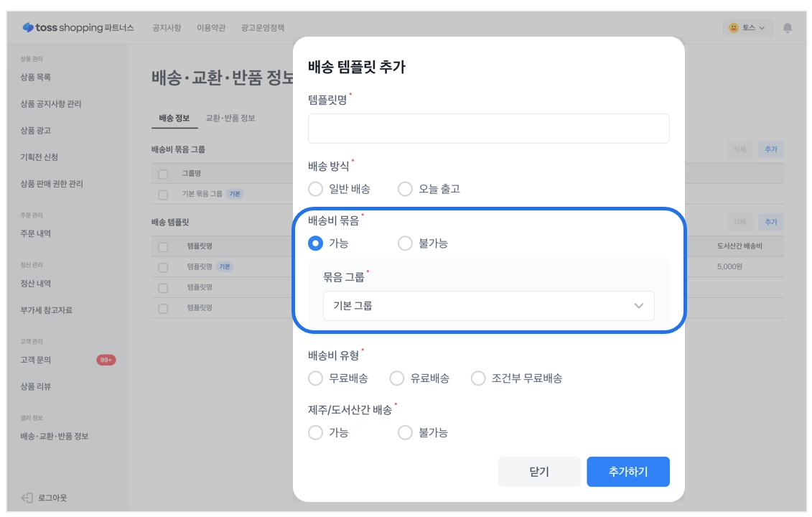The width and height of the screenshot is (812, 517).
Task: Select 오늘 출고 radio option
Action: pyautogui.click(x=406, y=189)
